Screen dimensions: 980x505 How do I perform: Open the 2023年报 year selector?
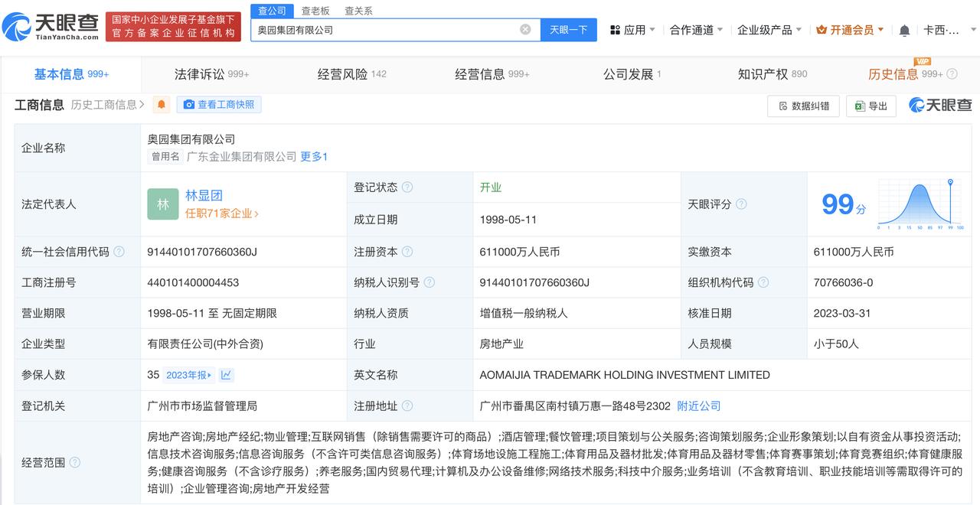click(x=189, y=375)
